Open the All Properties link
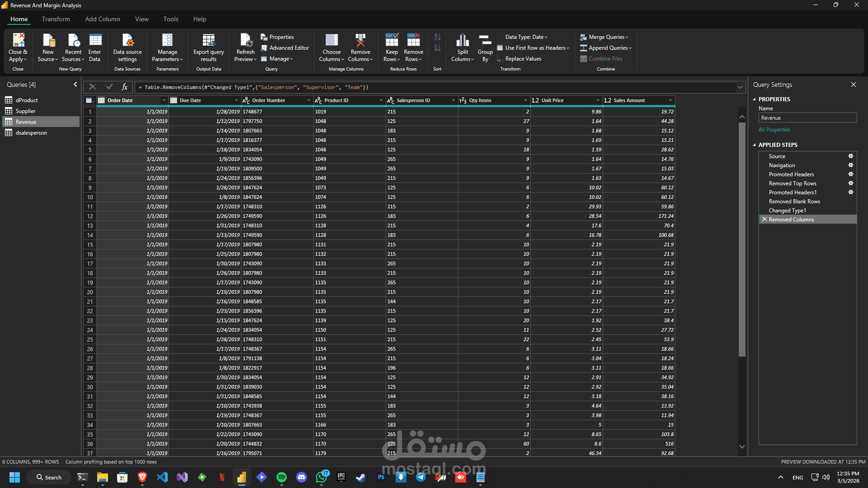Viewport: 868px width, 488px height. [x=774, y=130]
